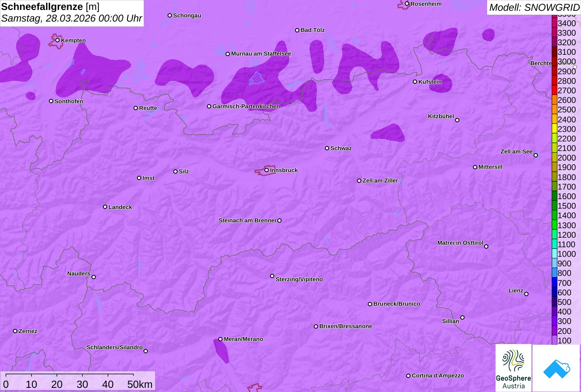Select the date "Samstag, 28.03.2026 00:00 Uhr"

pos(72,19)
